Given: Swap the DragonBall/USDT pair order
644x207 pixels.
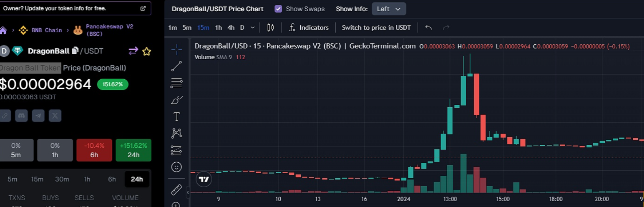Looking at the screenshot, I should 133,51.
